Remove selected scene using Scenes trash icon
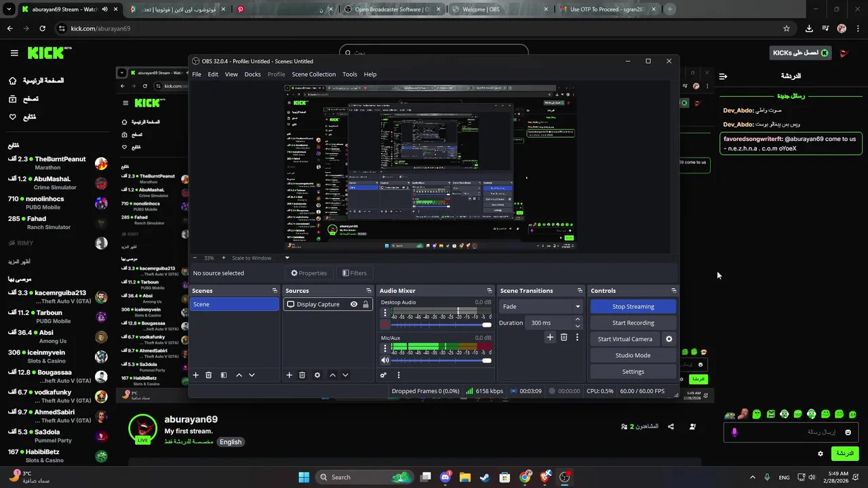Image resolution: width=868 pixels, height=488 pixels. 209,375
